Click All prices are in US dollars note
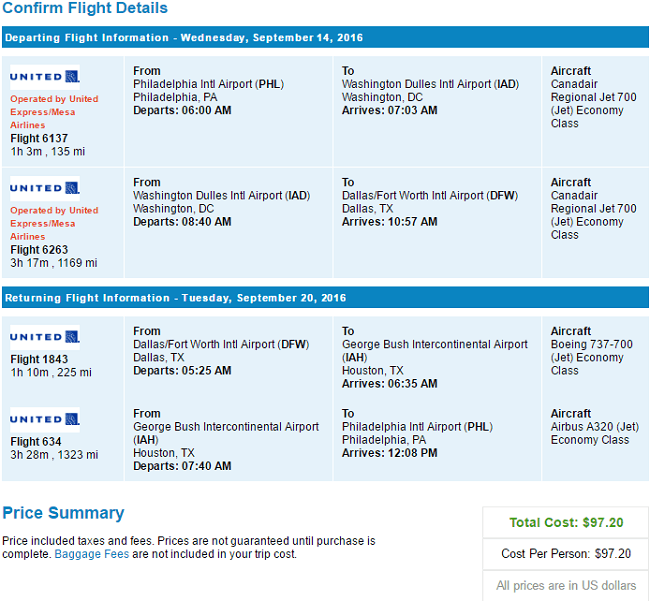 tap(566, 585)
